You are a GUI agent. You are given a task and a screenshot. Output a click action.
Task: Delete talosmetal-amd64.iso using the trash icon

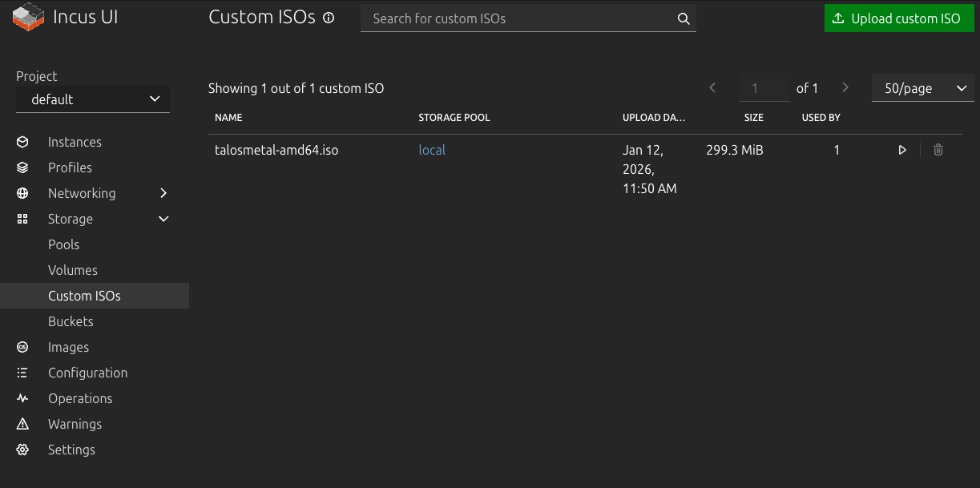click(x=938, y=150)
